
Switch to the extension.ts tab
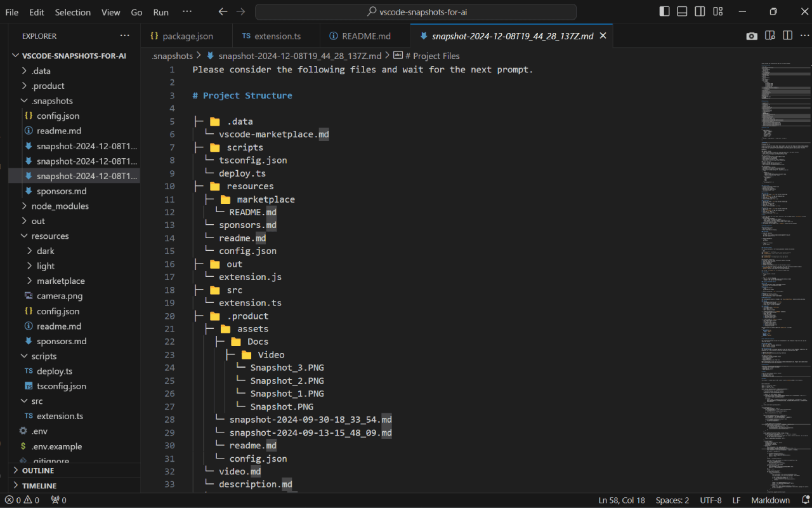[275, 36]
